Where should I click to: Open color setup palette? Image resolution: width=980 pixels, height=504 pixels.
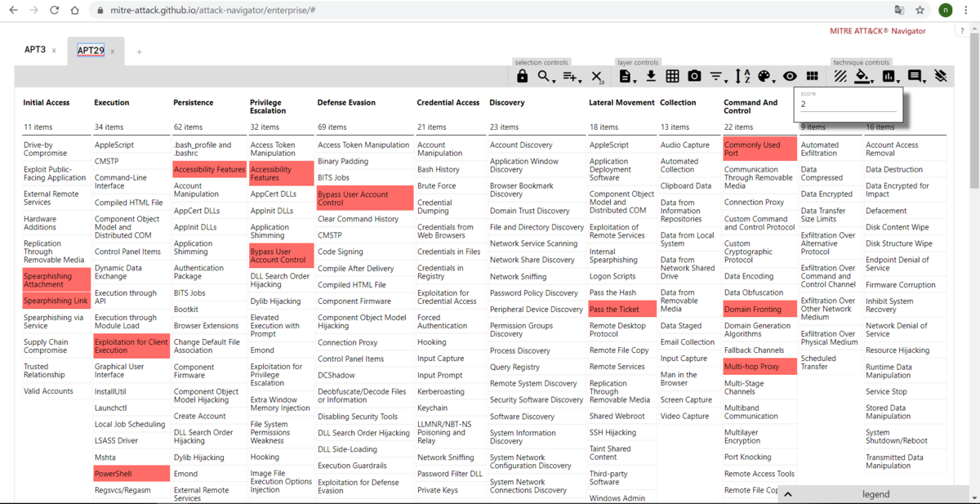click(765, 76)
